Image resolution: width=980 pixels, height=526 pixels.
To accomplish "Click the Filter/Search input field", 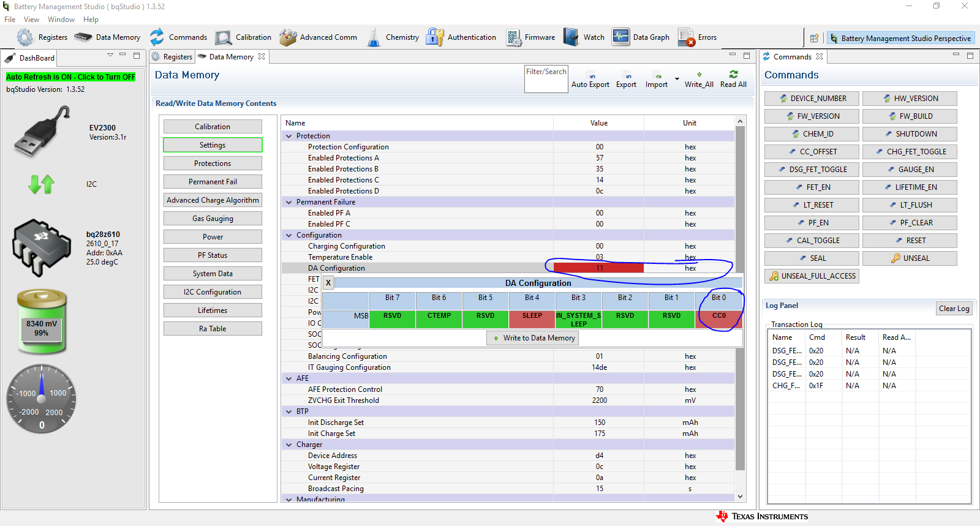I will [x=546, y=79].
